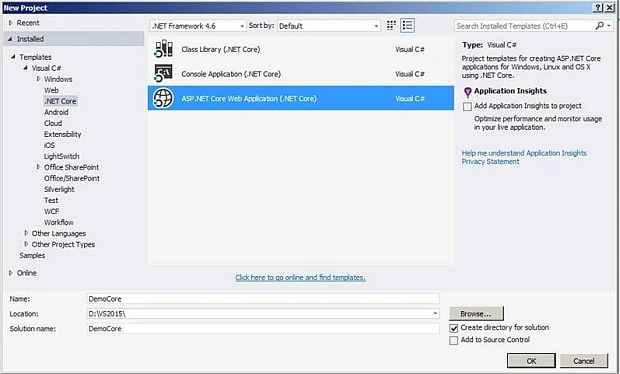Image resolution: width=620 pixels, height=374 pixels.
Task: Focus the Name field containing DemoCore
Action: point(263,299)
